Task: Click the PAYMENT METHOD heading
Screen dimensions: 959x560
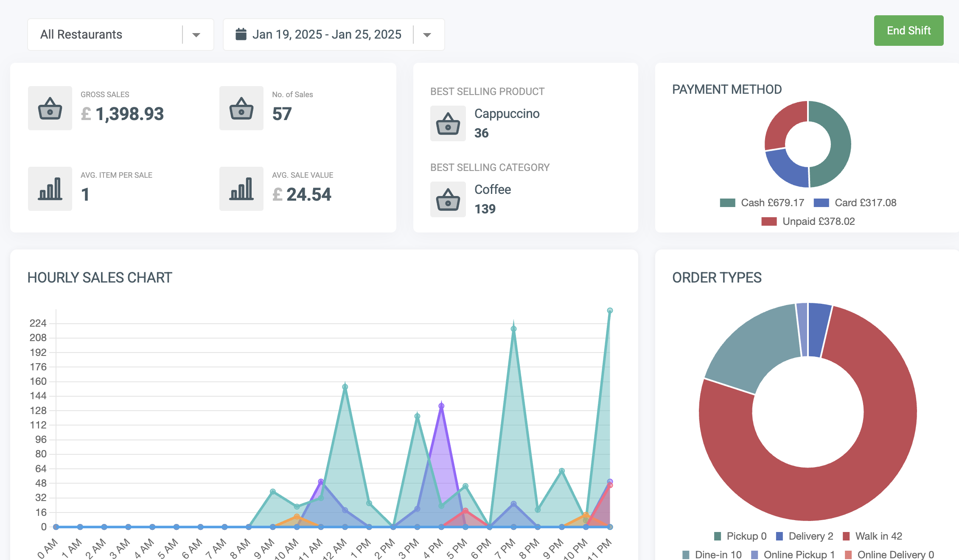Action: click(x=727, y=90)
